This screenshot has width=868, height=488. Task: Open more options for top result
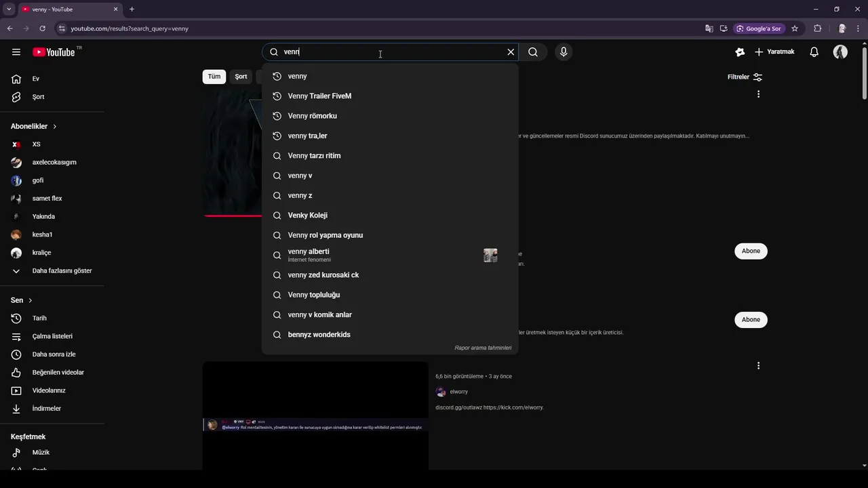[x=758, y=94]
